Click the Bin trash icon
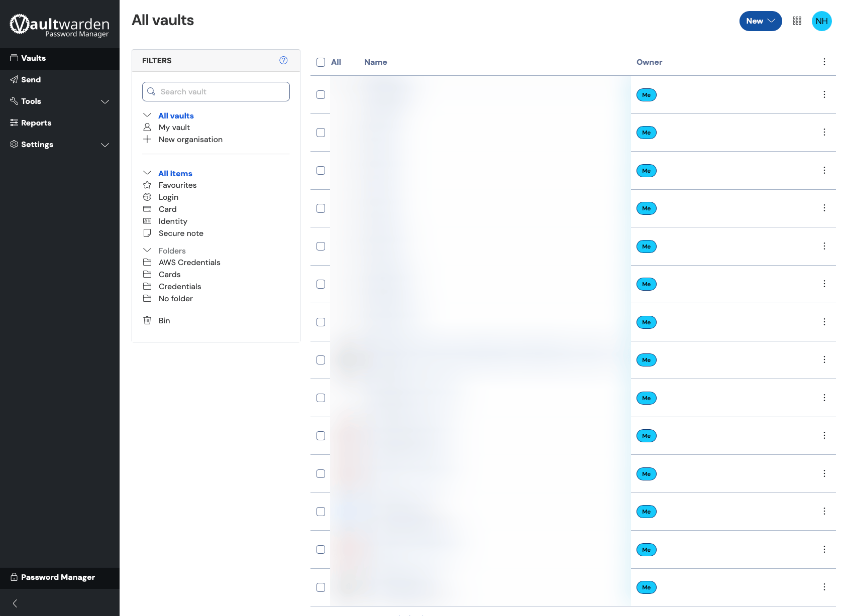This screenshot has height=616, width=845. pyautogui.click(x=147, y=320)
